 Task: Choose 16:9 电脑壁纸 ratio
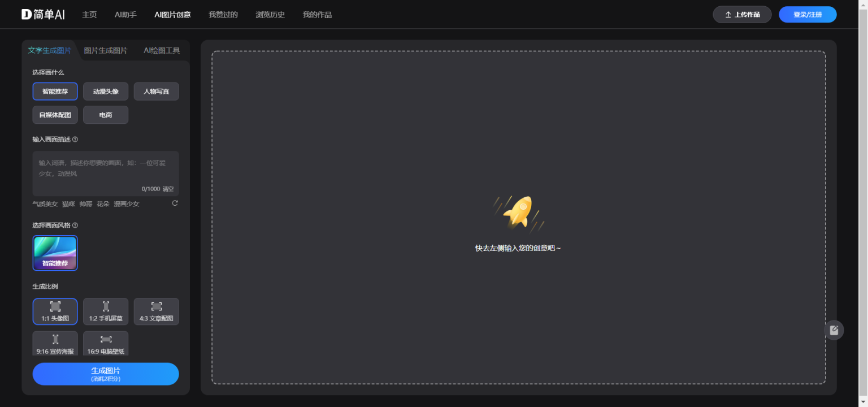pos(106,344)
